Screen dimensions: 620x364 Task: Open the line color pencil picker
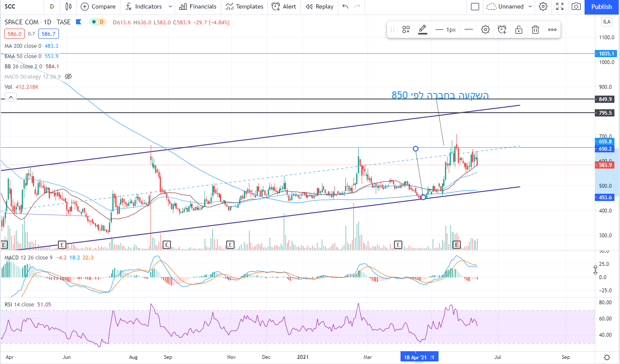pos(423,29)
